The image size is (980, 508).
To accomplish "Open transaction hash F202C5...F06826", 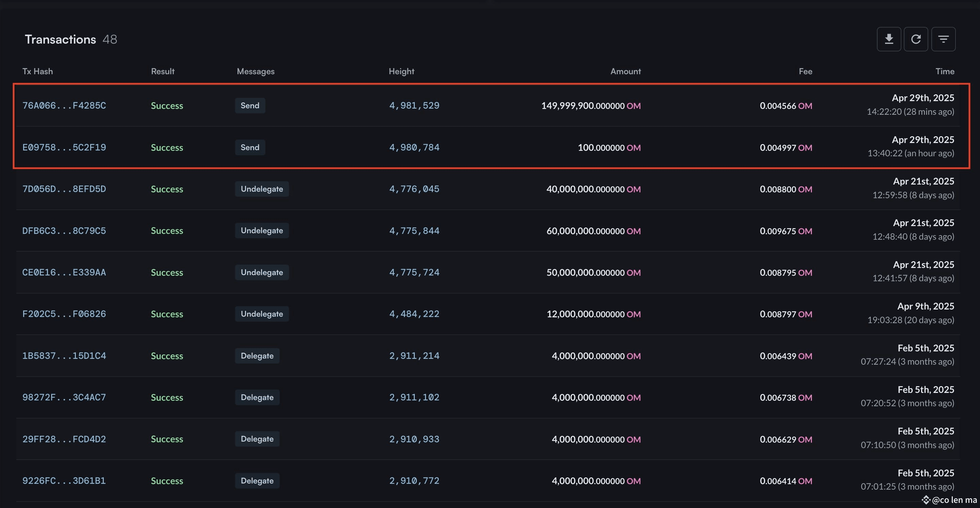I will click(x=64, y=314).
